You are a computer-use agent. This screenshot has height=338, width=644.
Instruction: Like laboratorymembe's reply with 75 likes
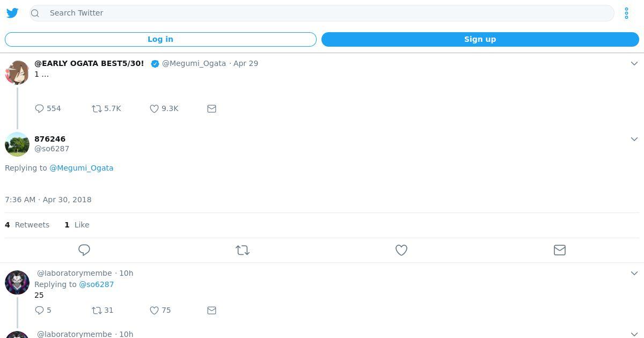pyautogui.click(x=155, y=310)
